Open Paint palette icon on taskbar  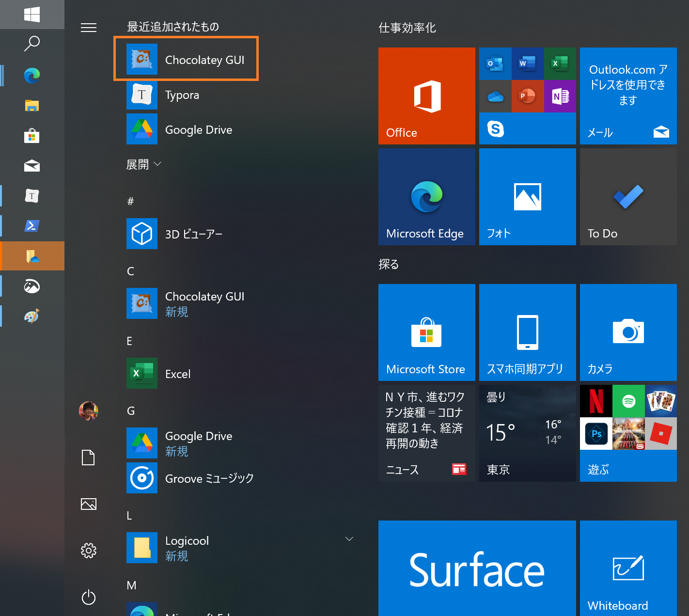coord(32,316)
